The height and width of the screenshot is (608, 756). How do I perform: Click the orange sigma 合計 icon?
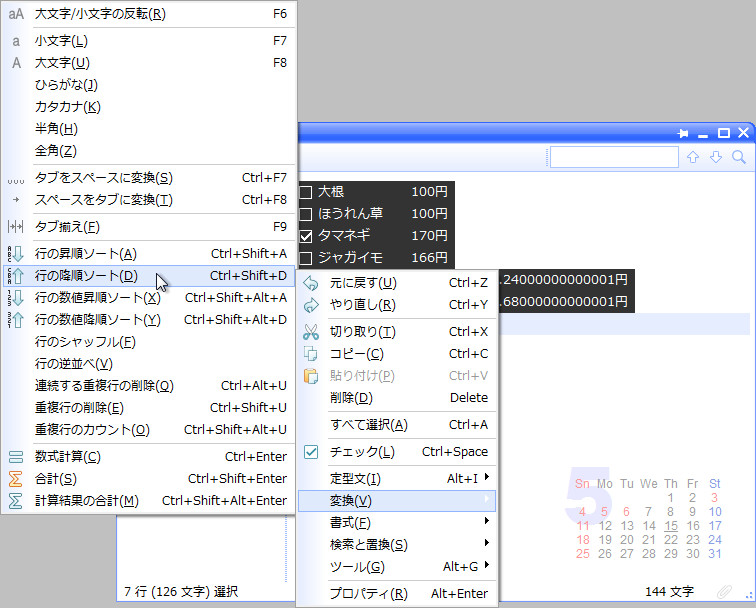click(15, 479)
